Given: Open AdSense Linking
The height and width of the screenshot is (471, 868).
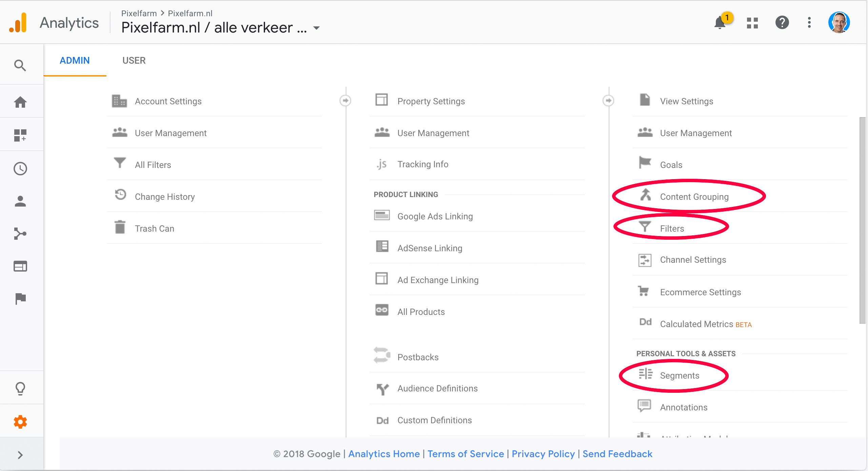Looking at the screenshot, I should [477, 248].
